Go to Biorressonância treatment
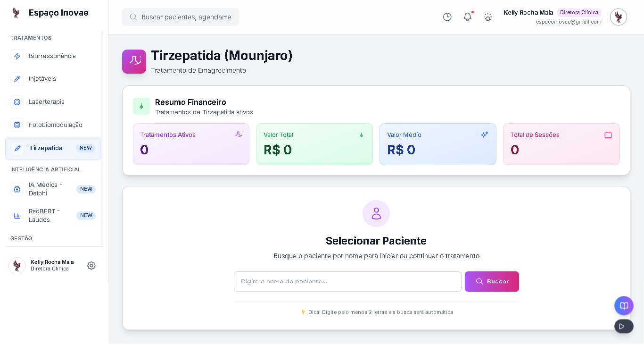 52,56
